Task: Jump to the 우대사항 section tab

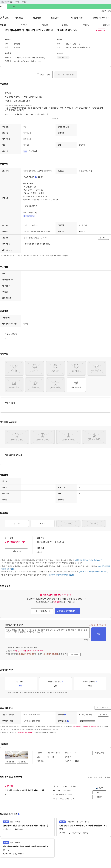Action: point(45,25)
